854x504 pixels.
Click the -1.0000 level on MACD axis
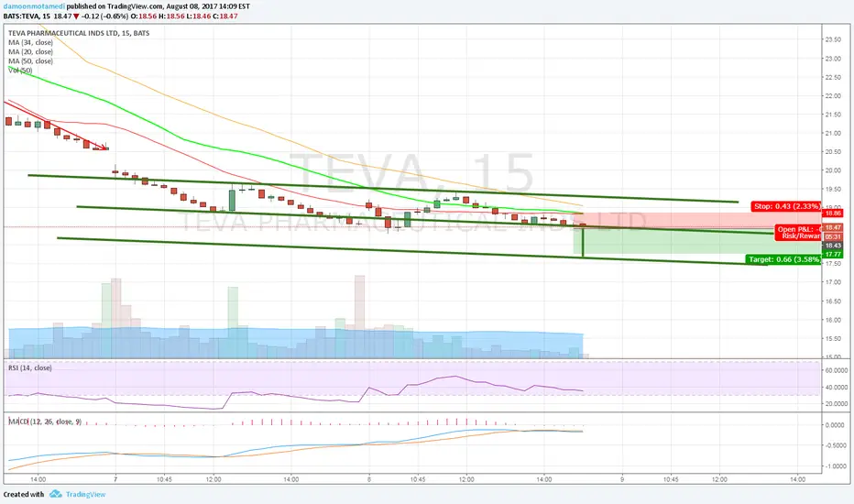[x=835, y=466]
